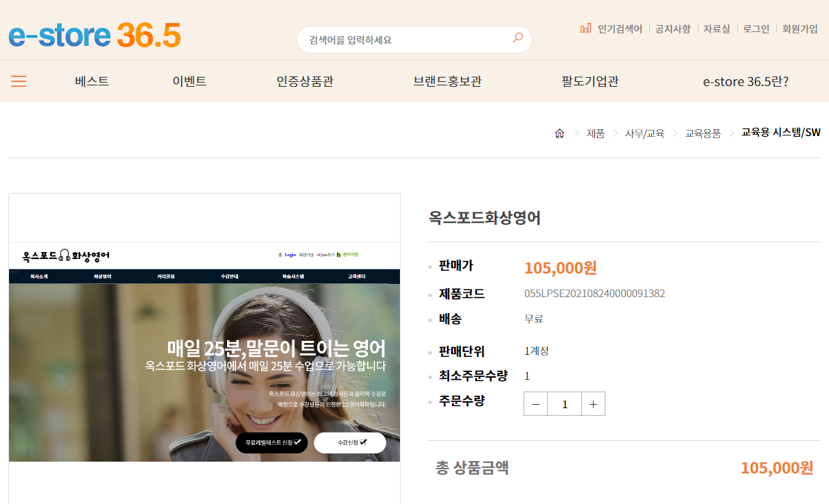Open the hamburger menu icon
The height and width of the screenshot is (504, 829).
(x=19, y=81)
